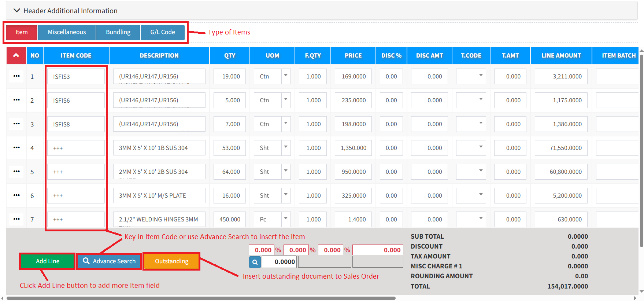644x301 pixels.
Task: Click the orange Outstanding button
Action: [171, 261]
